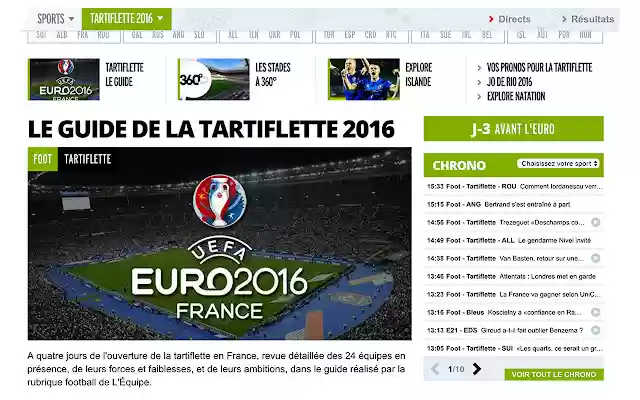Screen dimensions: 640x400
Task: Select the HON team tab
Action: coord(585,35)
